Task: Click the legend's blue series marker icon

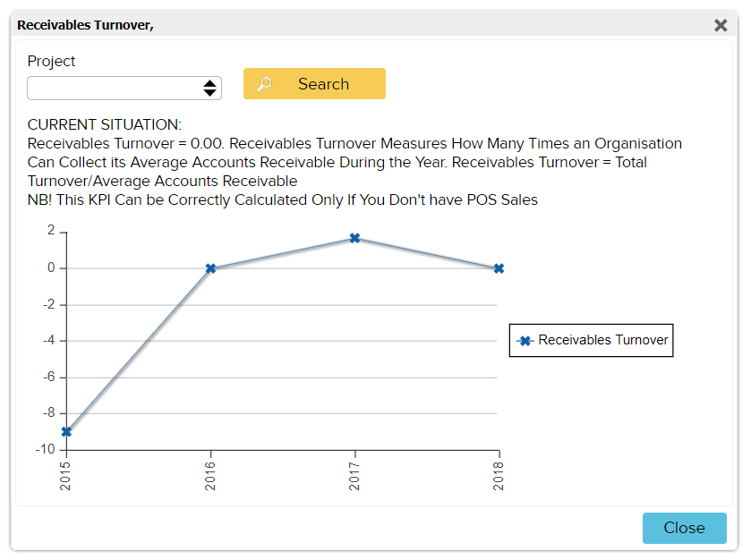Action: [x=525, y=341]
